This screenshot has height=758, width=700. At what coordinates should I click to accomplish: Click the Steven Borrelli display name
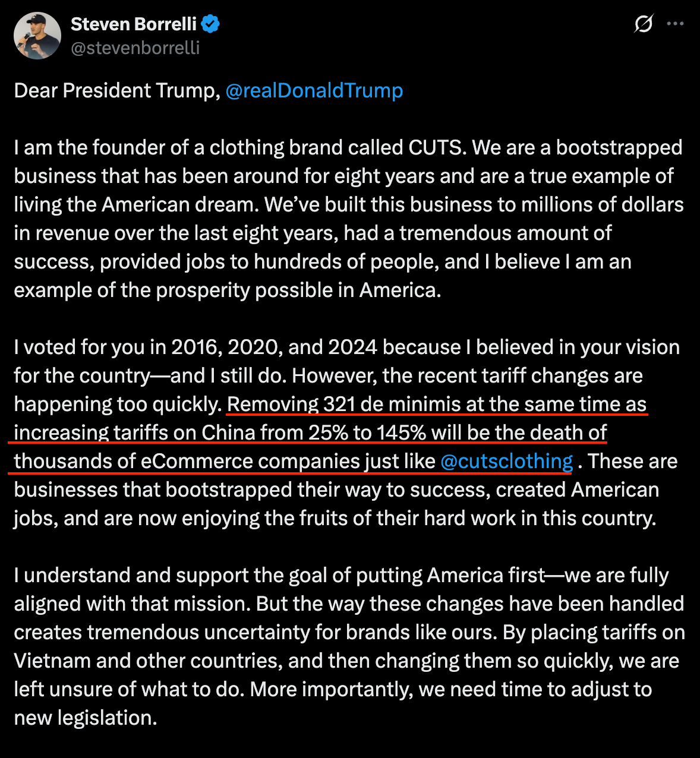tap(134, 24)
